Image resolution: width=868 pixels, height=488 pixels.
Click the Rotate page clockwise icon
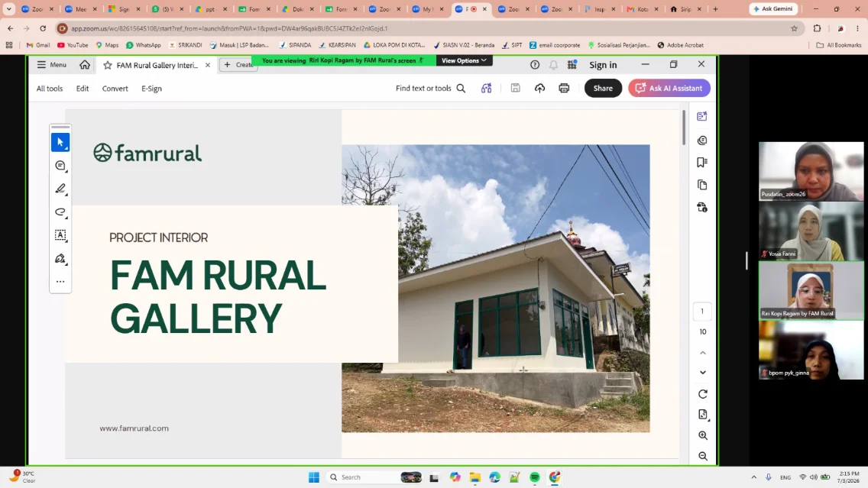click(x=703, y=394)
